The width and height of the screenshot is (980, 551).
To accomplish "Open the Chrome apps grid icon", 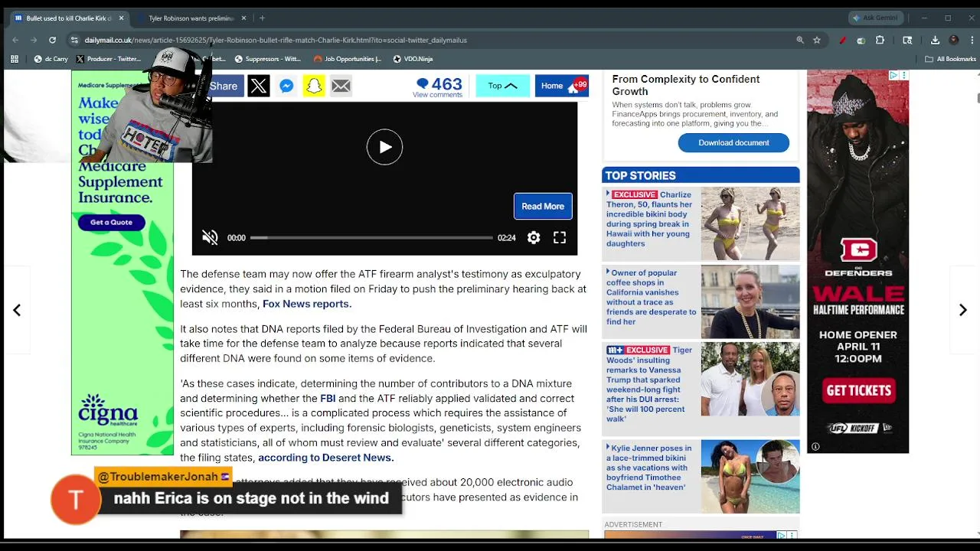I will point(14,59).
